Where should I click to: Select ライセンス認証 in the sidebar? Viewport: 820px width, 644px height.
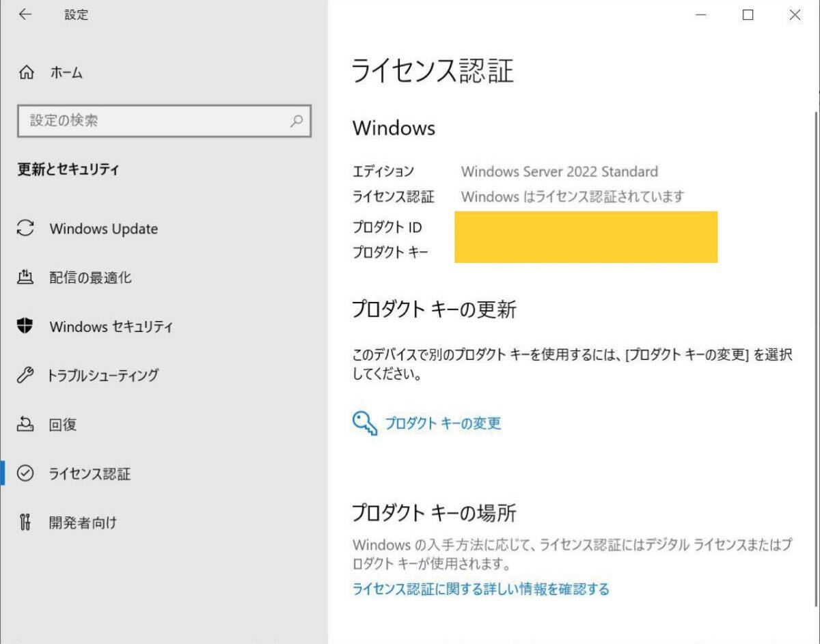coord(90,473)
